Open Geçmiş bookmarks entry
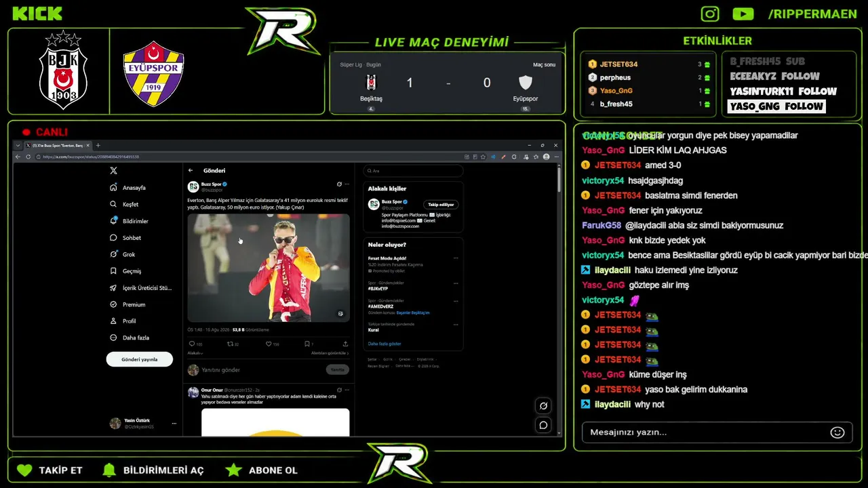 [125, 271]
